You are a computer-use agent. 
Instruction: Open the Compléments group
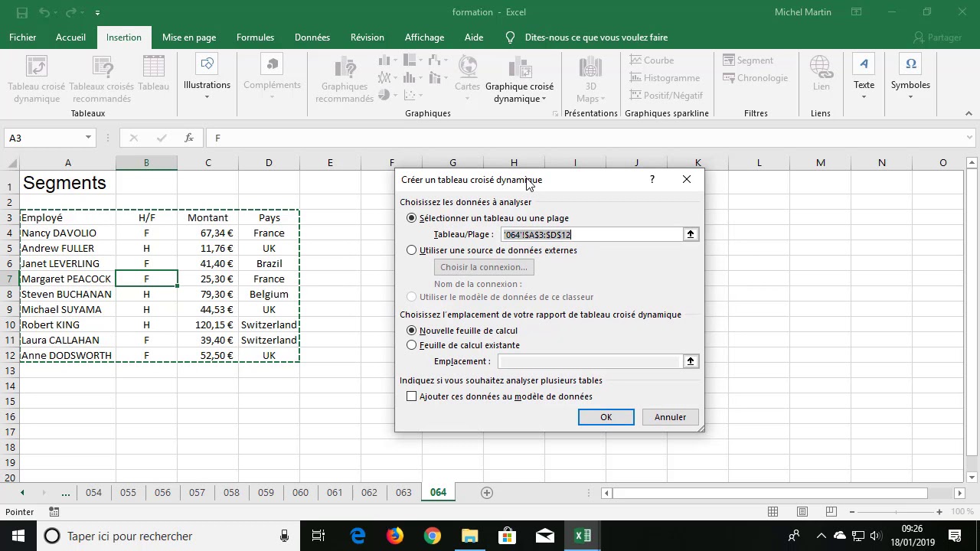click(x=272, y=78)
